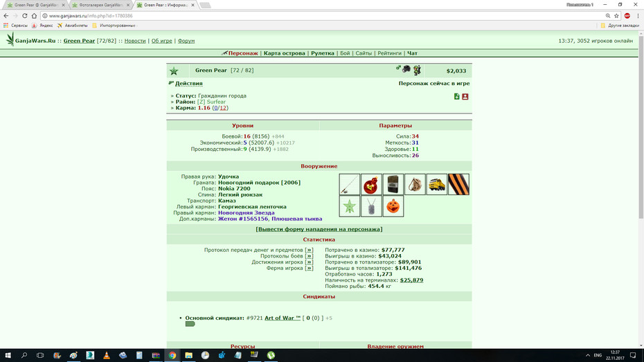Open Карта острова menu item

tap(284, 53)
